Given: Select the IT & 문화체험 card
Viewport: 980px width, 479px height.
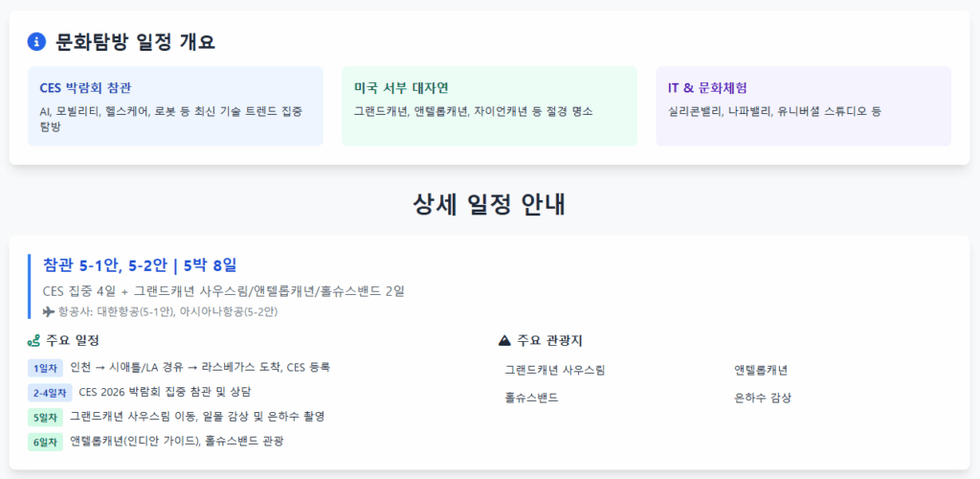Looking at the screenshot, I should point(803,106).
